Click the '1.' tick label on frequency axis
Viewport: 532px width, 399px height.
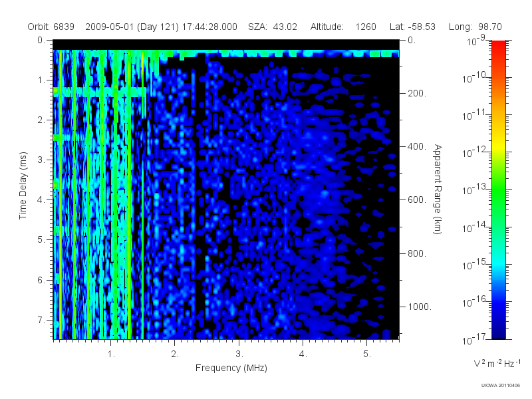111,354
